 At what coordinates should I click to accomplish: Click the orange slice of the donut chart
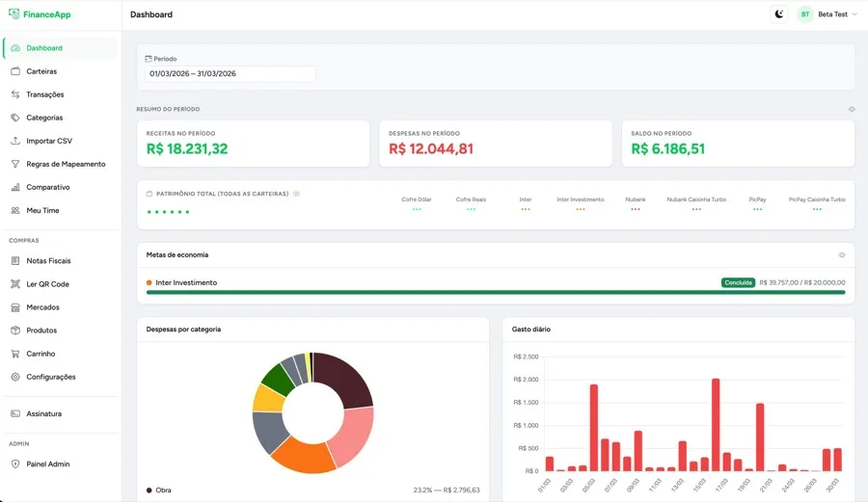point(304,457)
